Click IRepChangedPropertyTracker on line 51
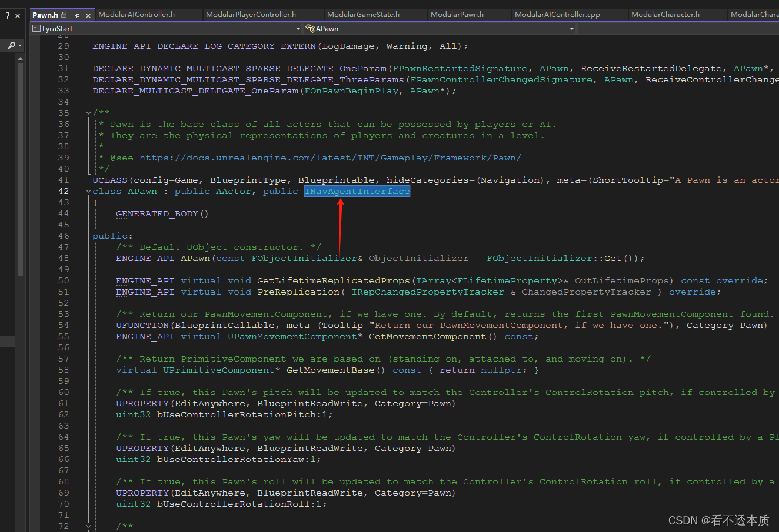The image size is (779, 532). click(x=428, y=292)
